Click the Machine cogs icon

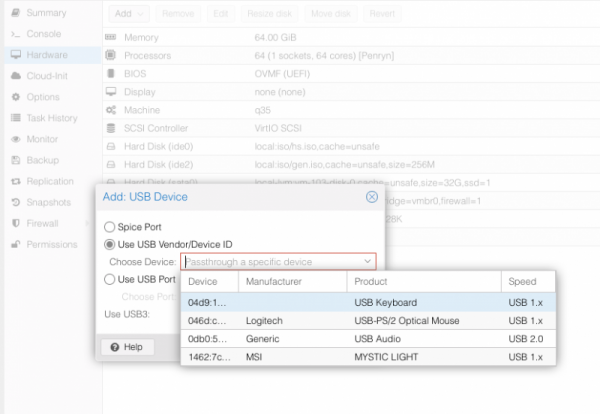[x=111, y=110]
